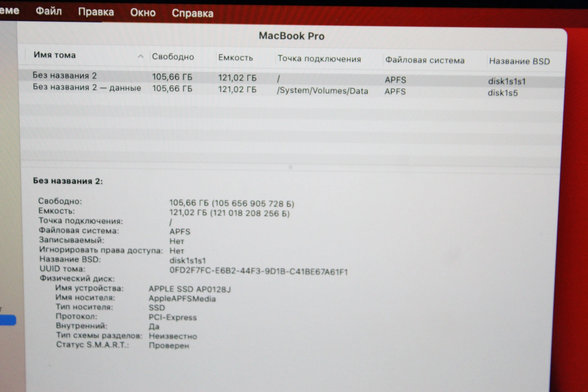Sort by Файловая система column
This screenshot has height=392, width=588.
425,60
